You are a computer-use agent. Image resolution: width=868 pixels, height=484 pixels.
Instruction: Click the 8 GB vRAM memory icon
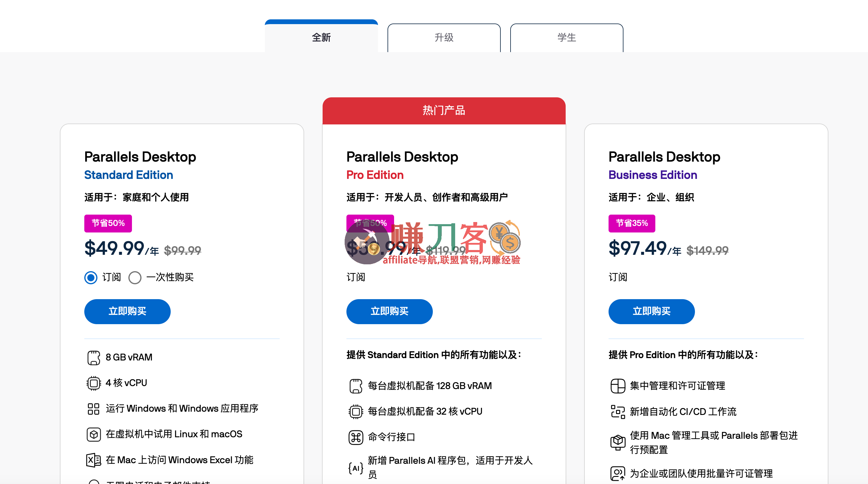pos(93,357)
